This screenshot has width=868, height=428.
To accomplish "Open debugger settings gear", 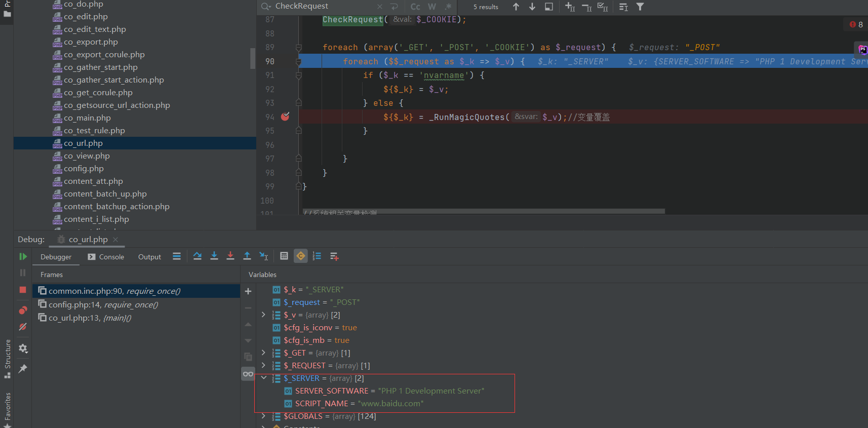I will click(x=23, y=348).
